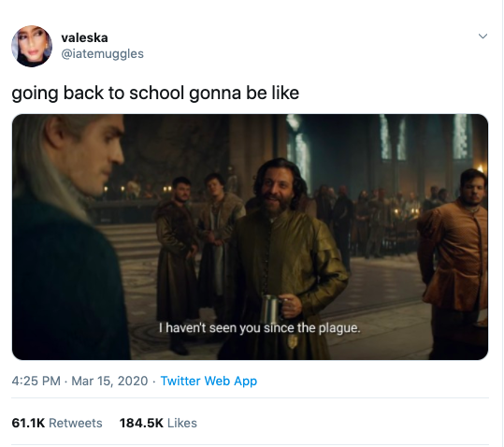This screenshot has width=504, height=447.
Task: Click the Mar 15, 2020 date text
Action: tap(109, 381)
